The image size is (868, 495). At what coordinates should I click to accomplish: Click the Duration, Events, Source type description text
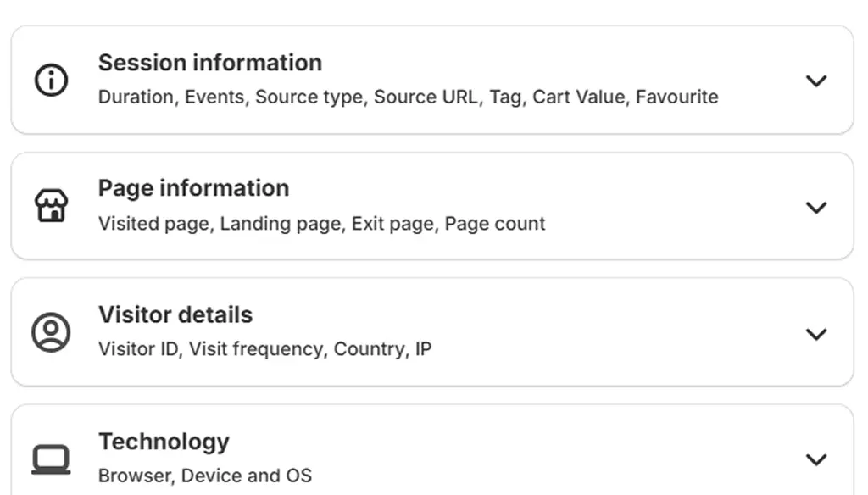pos(408,97)
